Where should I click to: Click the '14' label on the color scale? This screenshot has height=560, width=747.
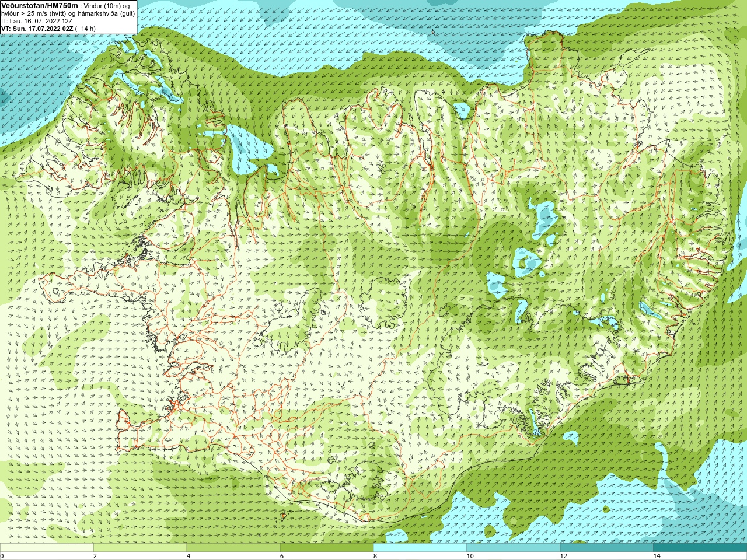pyautogui.click(x=657, y=556)
